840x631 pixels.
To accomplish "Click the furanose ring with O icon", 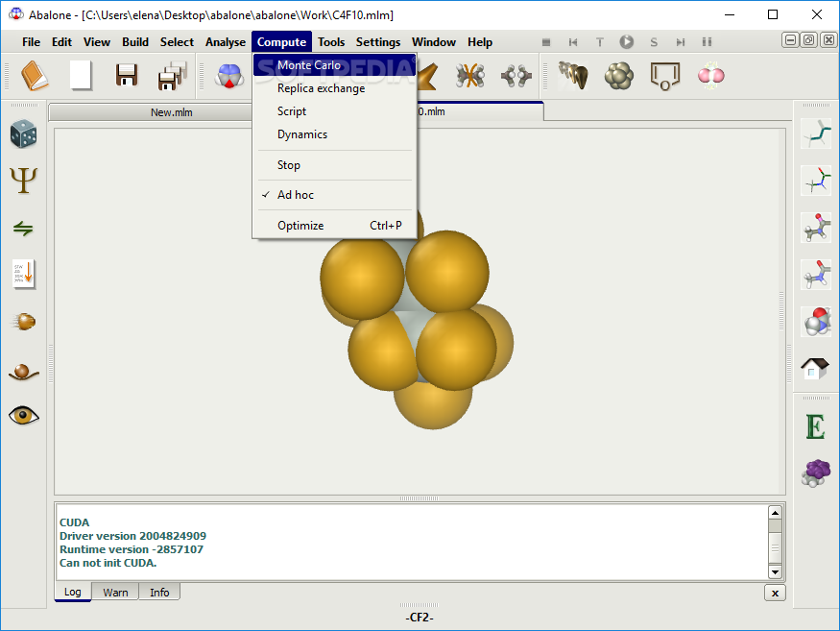I will (665, 76).
